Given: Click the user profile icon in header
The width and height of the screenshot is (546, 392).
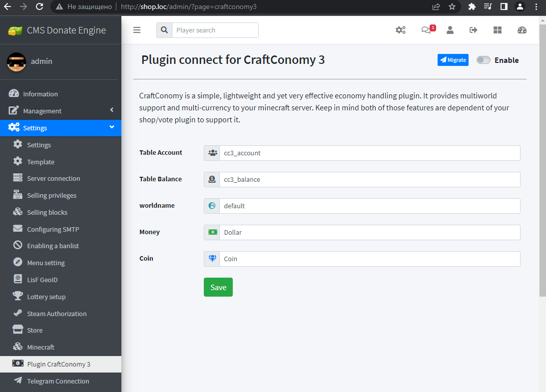Looking at the screenshot, I should point(450,30).
